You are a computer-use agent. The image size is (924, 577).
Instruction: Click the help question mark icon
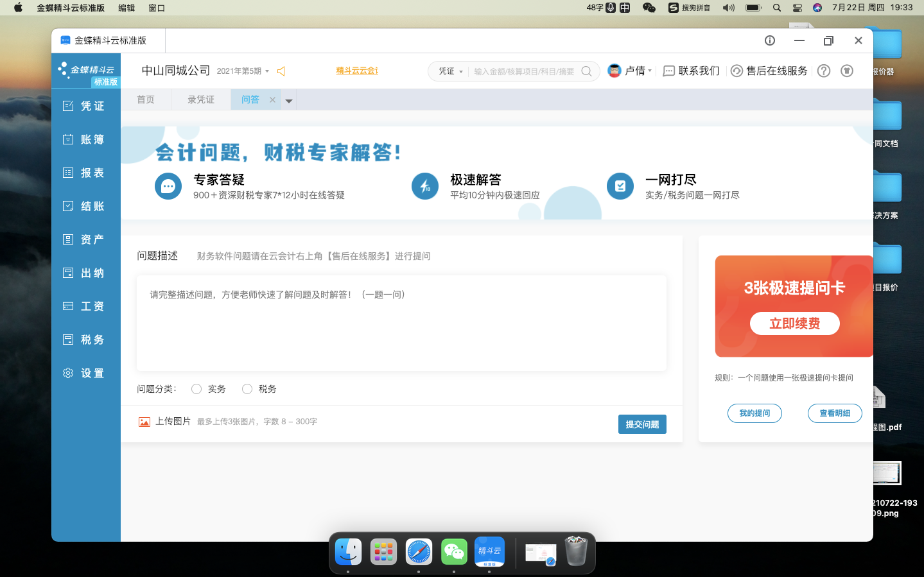pos(824,71)
